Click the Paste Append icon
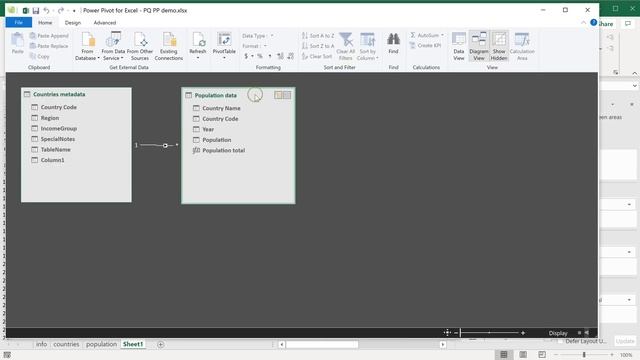Image resolution: width=640 pixels, height=360 pixels. [x=33, y=36]
